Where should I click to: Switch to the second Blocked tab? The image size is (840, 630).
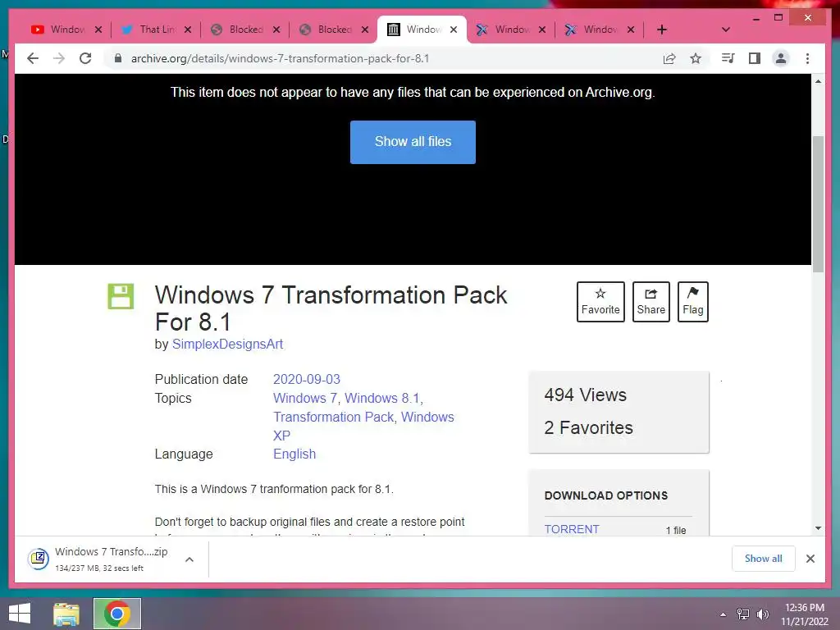325,30
